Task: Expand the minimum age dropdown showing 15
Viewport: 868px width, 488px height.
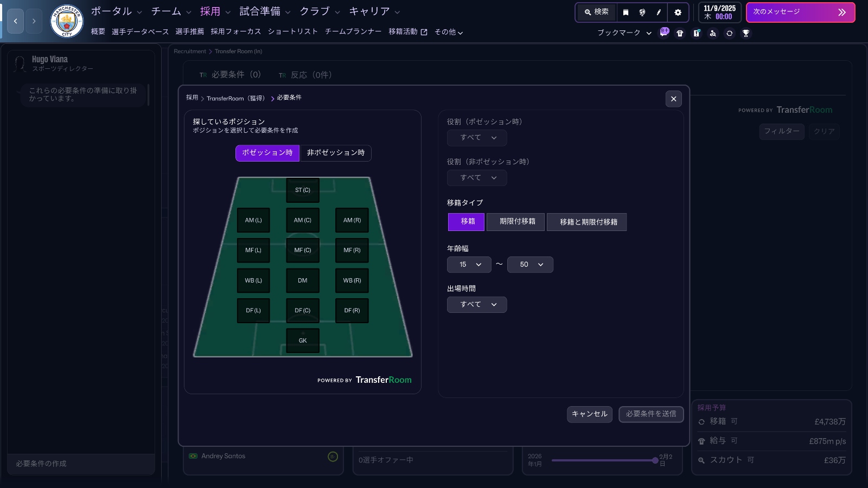Action: [x=468, y=265]
